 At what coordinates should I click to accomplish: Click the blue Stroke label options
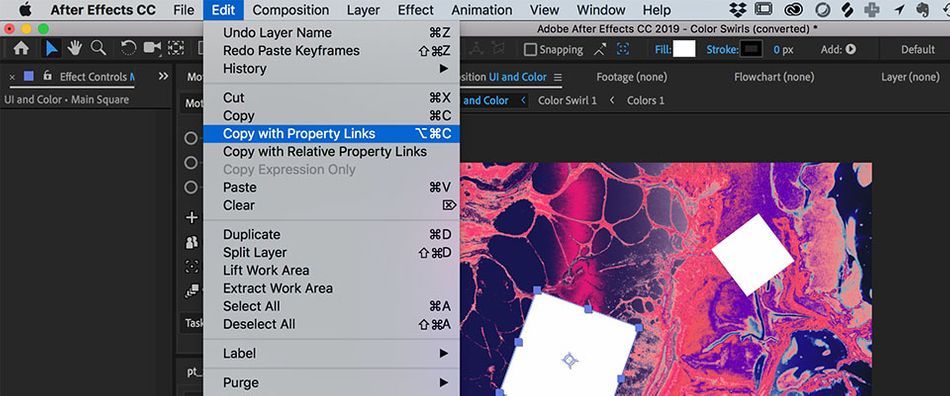[x=722, y=50]
